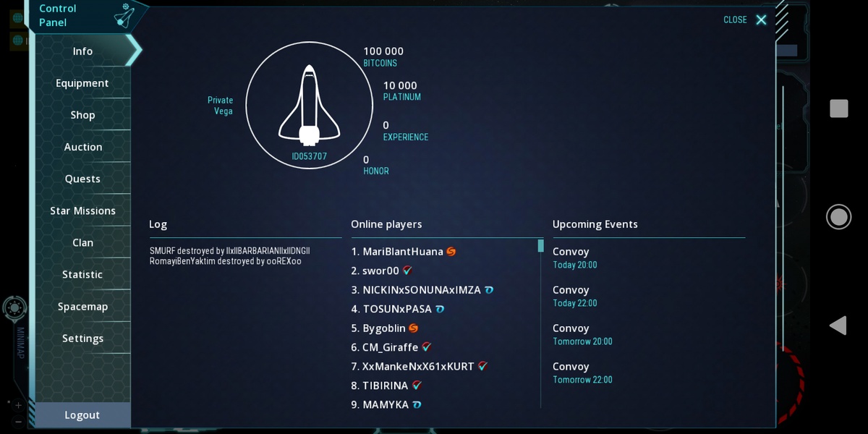Open Star Missions
This screenshot has width=868, height=434.
pos(82,210)
